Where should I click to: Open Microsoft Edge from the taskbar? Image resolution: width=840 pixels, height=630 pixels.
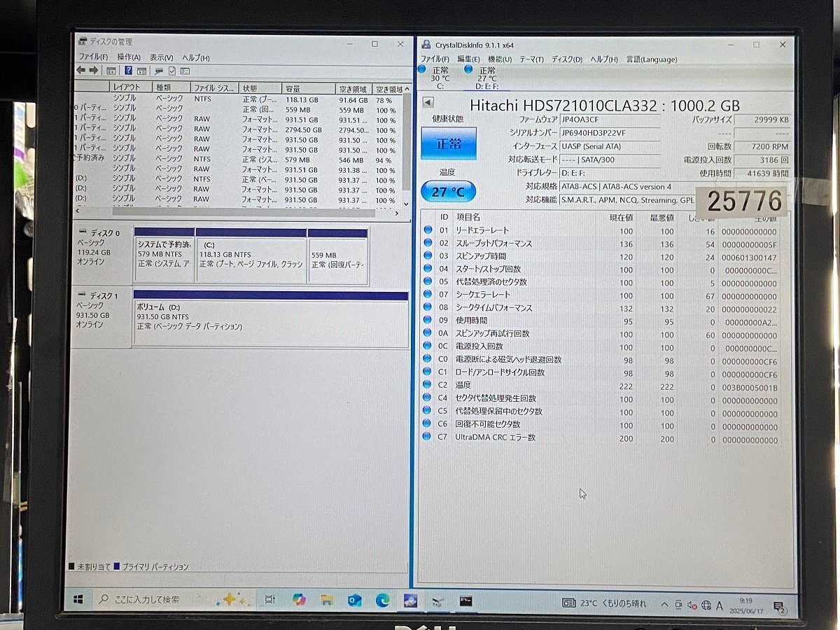382,600
